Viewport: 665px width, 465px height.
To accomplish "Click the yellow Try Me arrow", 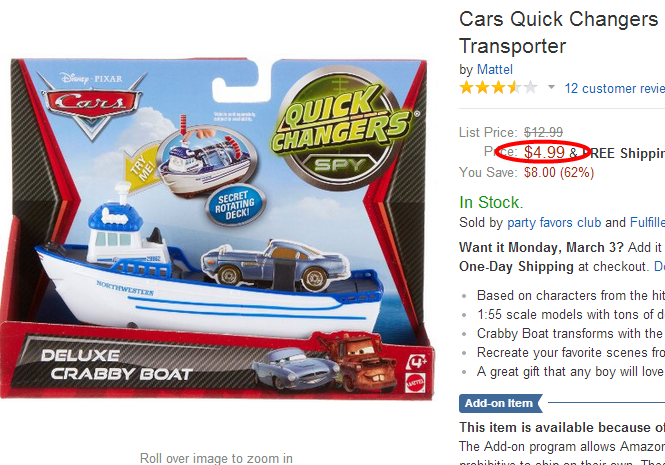I will click(x=142, y=168).
